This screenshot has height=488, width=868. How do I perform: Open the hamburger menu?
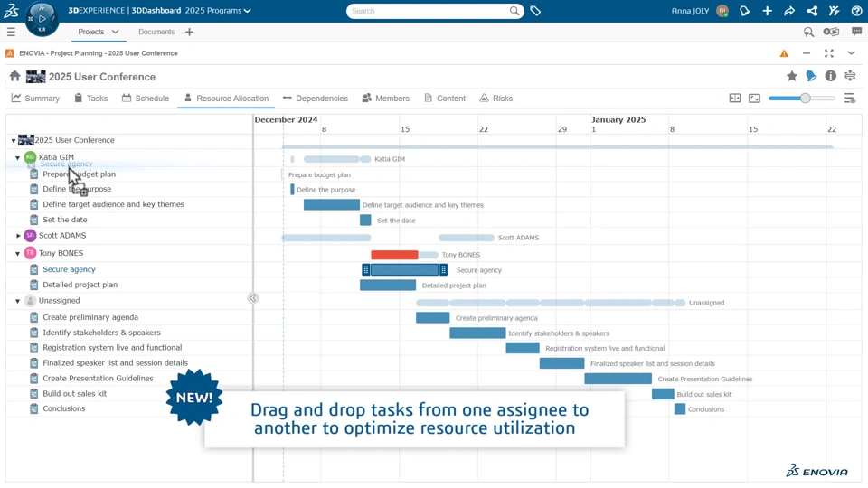[11, 33]
